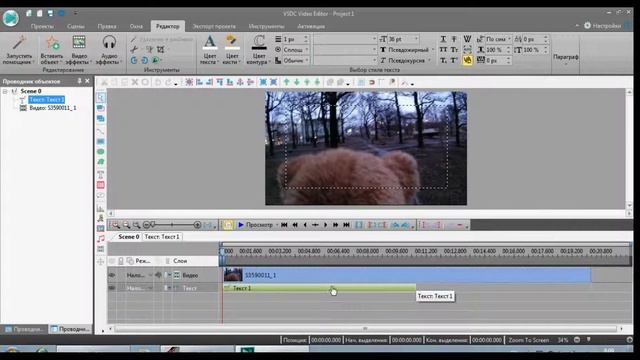Click the highlighted yellow text tool button
This screenshot has width=640, height=360.
(x=467, y=60)
